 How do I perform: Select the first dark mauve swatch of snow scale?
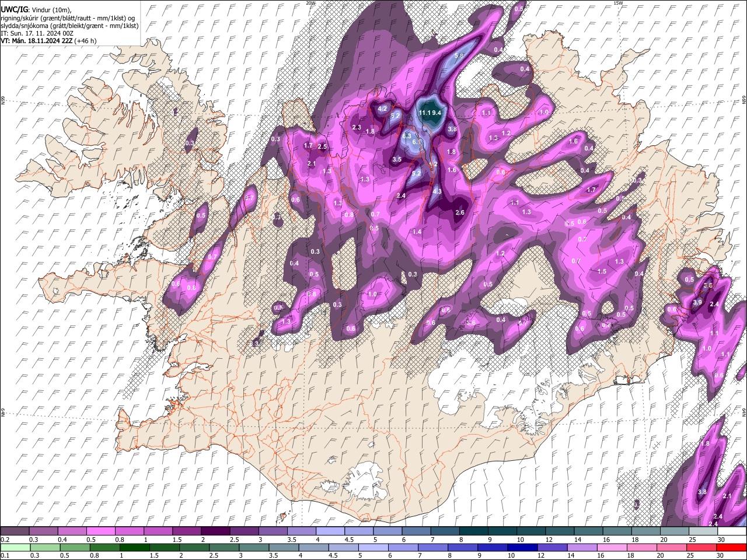15,531
